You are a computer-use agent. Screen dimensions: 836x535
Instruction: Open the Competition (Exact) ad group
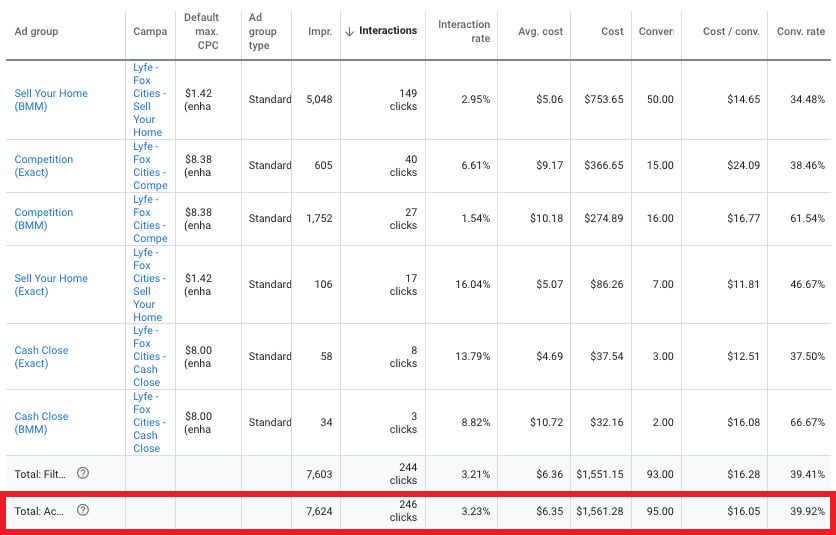tap(44, 165)
